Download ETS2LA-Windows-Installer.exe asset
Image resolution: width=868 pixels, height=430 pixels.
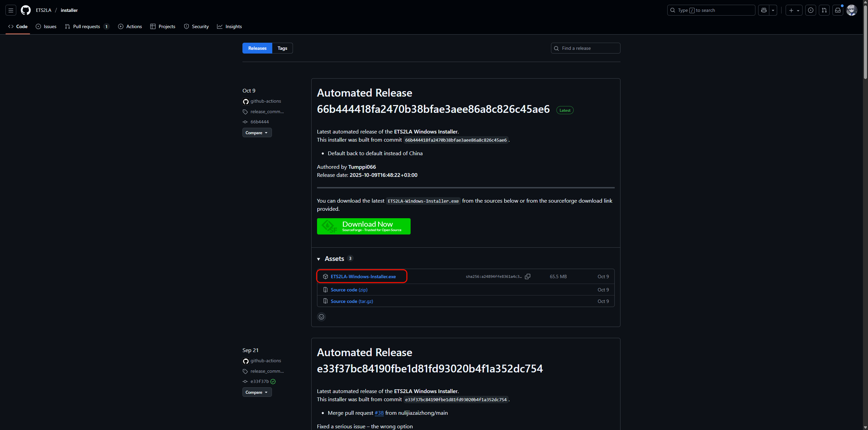[x=363, y=277]
